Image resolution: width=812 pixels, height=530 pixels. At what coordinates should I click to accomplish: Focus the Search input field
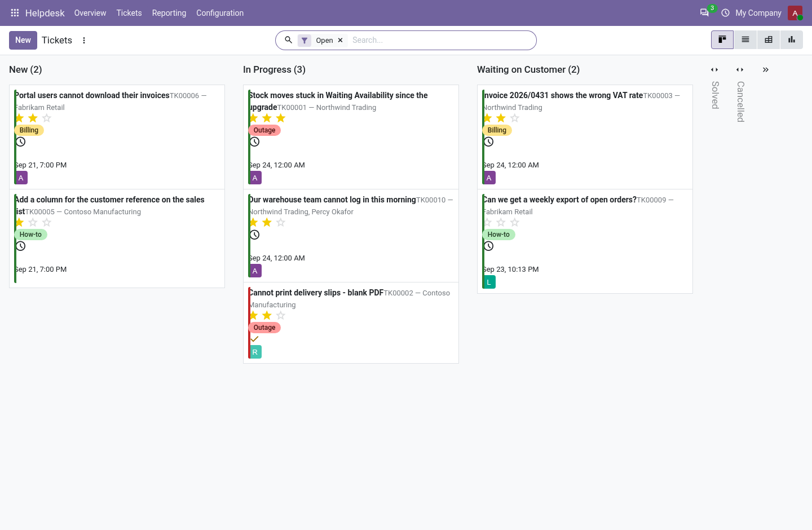coord(440,40)
